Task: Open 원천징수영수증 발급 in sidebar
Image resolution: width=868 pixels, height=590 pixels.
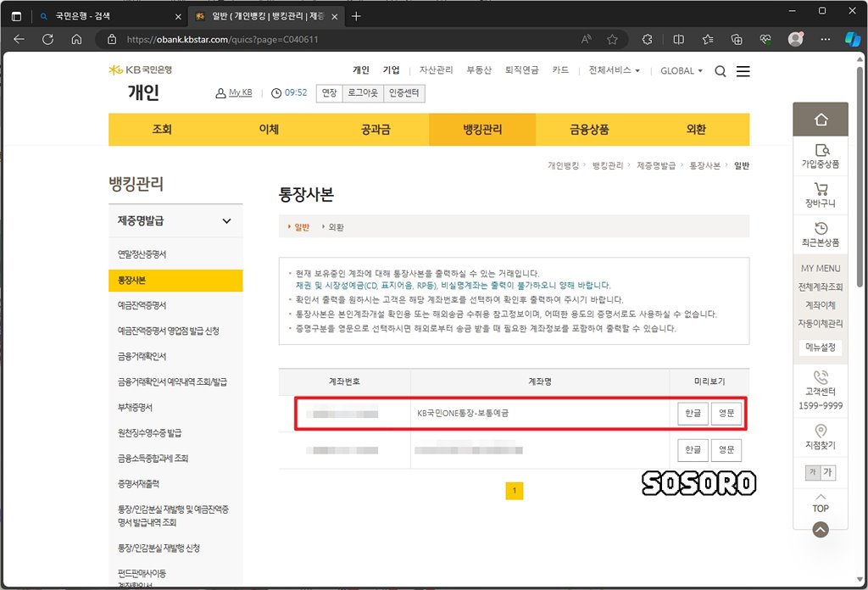Action: coord(149,433)
